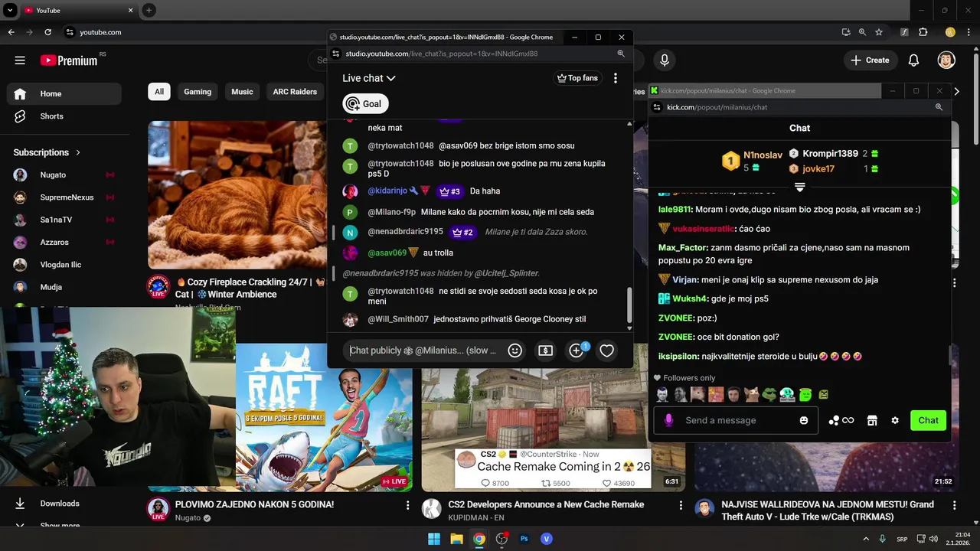Open the YouTube guide hamburger menu
980x551 pixels.
[x=20, y=60]
